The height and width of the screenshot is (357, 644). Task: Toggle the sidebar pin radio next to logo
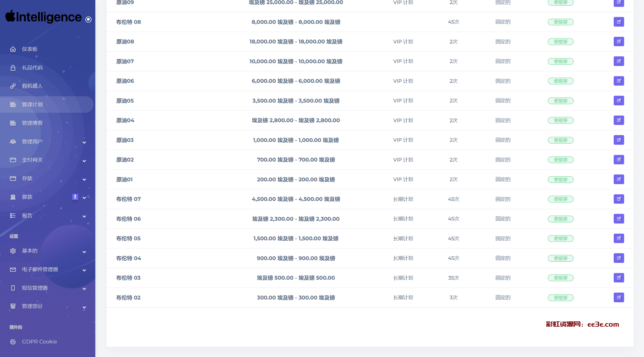[89, 19]
